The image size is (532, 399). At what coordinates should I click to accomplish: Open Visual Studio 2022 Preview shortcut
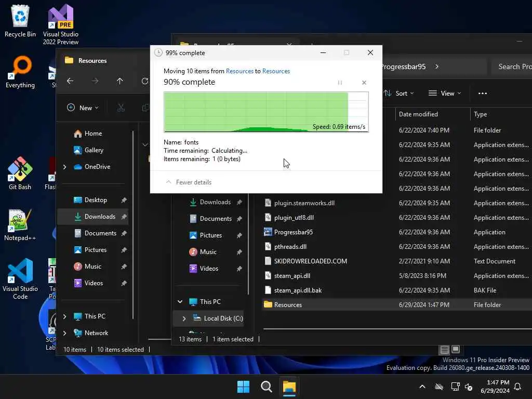coord(61,24)
